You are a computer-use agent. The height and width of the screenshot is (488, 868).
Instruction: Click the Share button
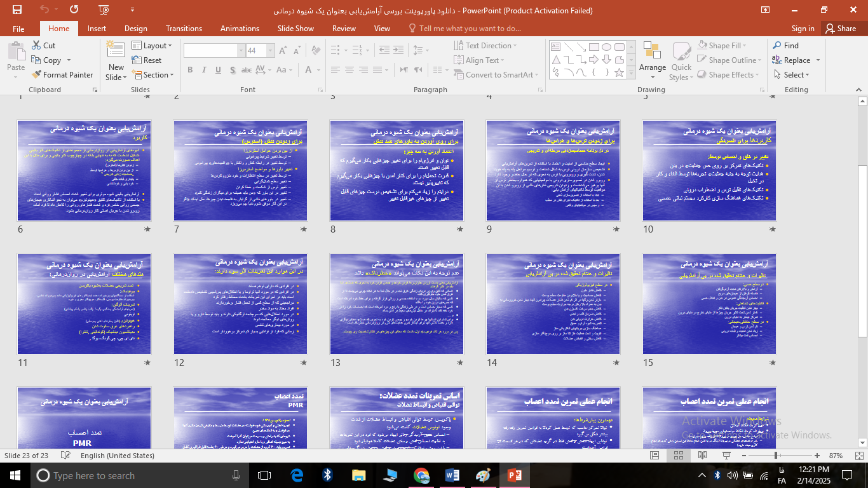point(840,29)
